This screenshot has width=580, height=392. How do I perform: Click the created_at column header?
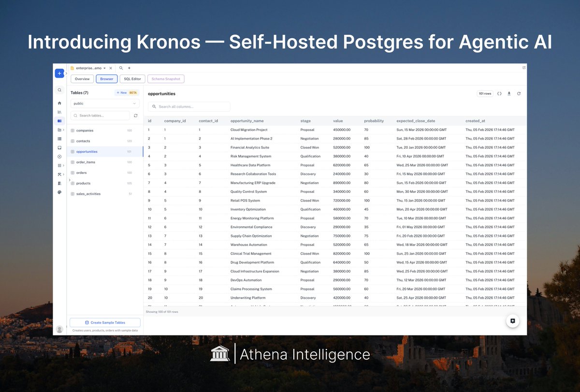[476, 121]
